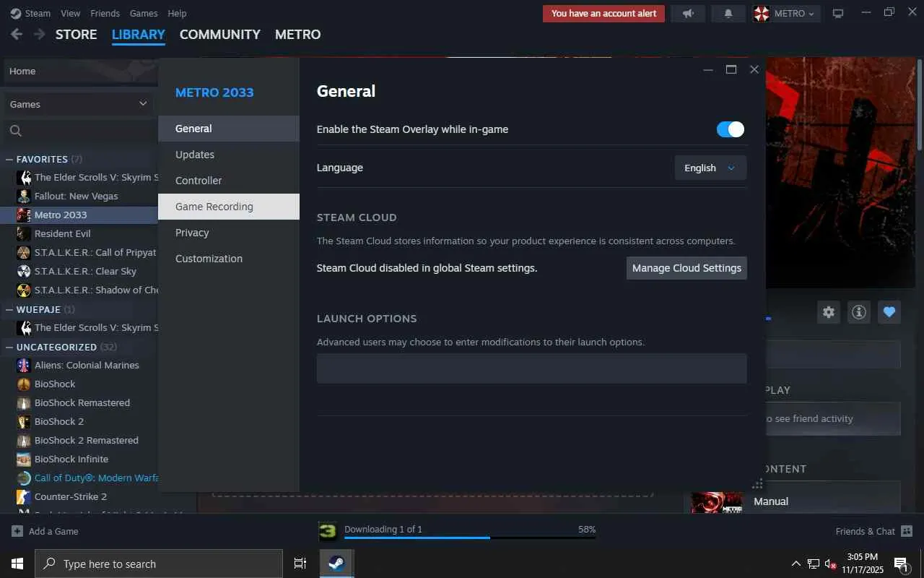Open the Privacy tab
Image resolution: width=924 pixels, height=578 pixels.
click(x=229, y=233)
